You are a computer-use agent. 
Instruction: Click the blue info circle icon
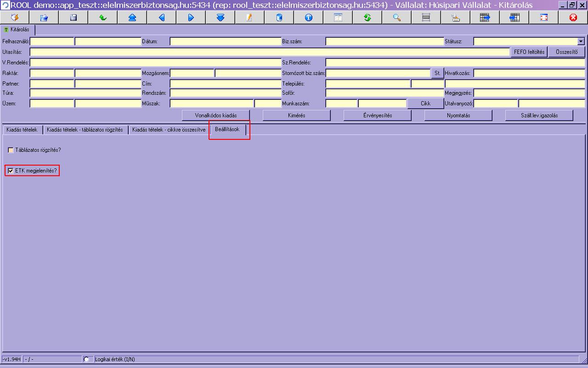pos(308,17)
